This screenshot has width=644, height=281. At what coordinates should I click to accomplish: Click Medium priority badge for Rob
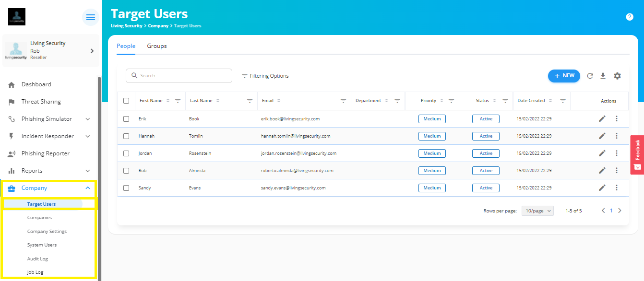(432, 171)
